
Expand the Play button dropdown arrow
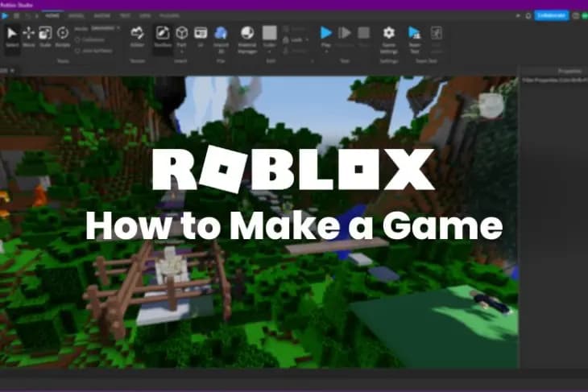[x=326, y=52]
